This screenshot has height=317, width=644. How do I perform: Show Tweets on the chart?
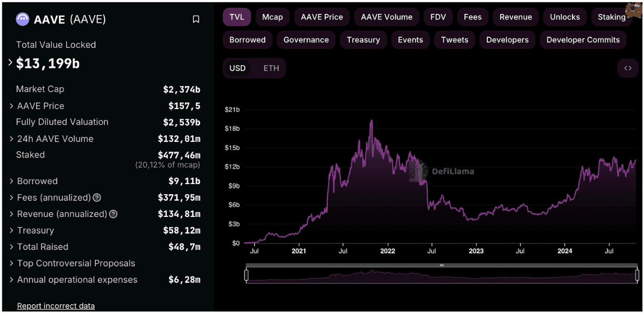click(454, 40)
